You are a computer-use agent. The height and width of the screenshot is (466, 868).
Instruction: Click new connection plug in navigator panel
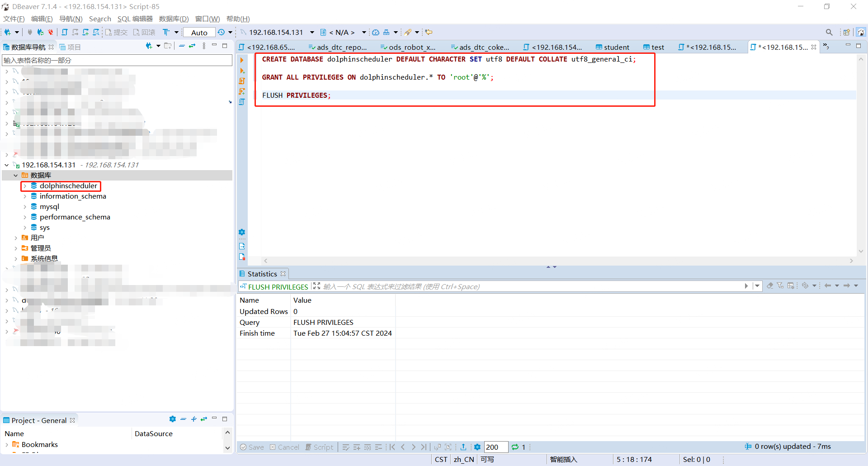(x=149, y=46)
